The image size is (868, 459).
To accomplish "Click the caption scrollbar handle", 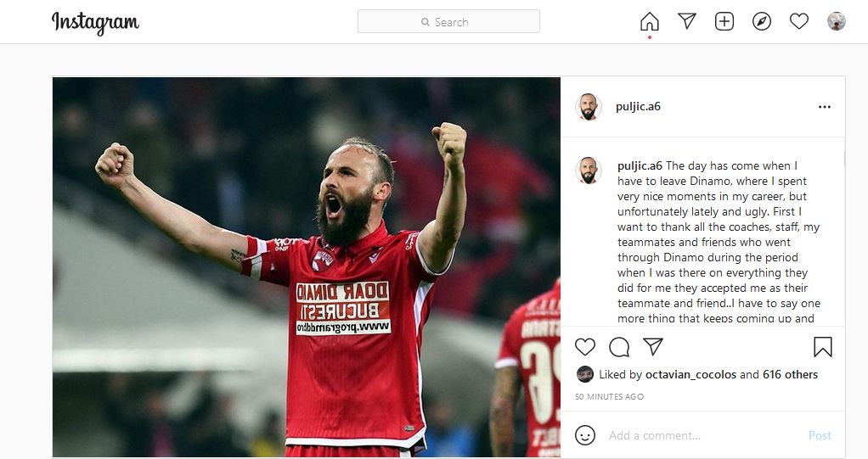I will point(844,160).
